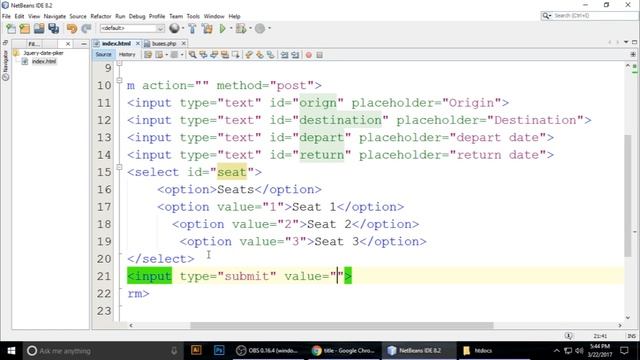Screen dimensions: 640x360
Task: Open the Navigate menu
Action: [x=55, y=16]
